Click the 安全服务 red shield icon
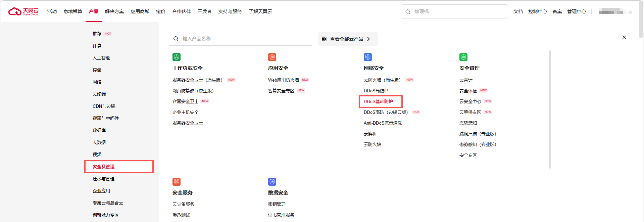This screenshot has height=222, width=644. [x=177, y=182]
